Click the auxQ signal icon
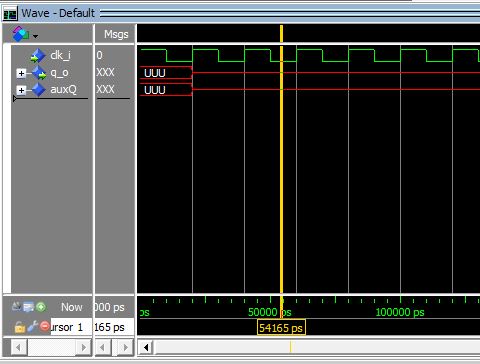This screenshot has width=480, height=364. (x=38, y=90)
